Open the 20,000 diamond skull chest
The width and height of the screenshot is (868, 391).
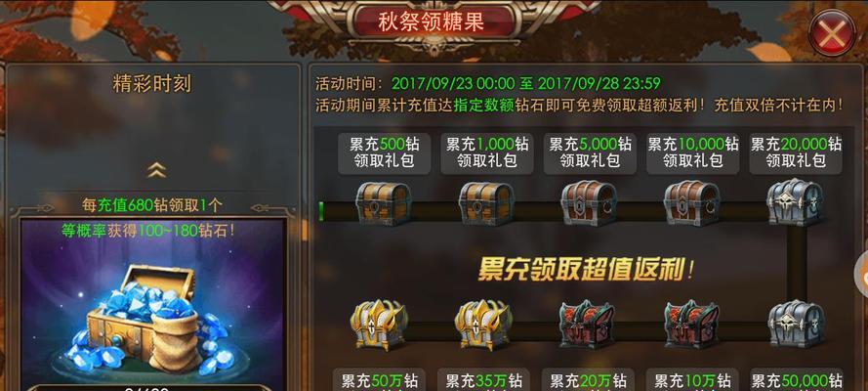(795, 201)
